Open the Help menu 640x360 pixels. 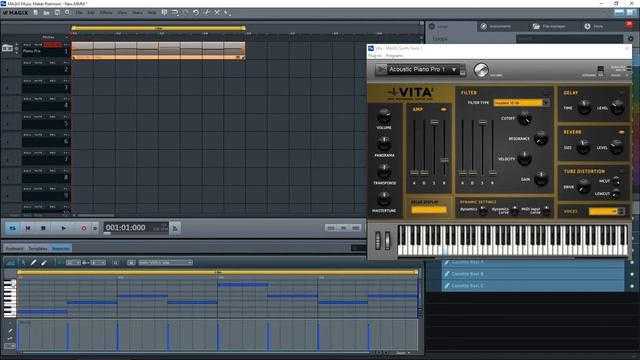coord(152,13)
